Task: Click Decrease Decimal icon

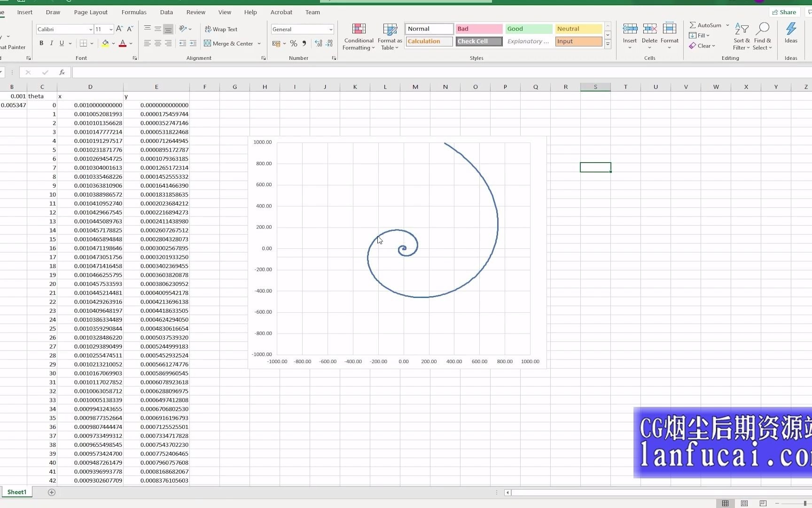Action: [x=329, y=43]
